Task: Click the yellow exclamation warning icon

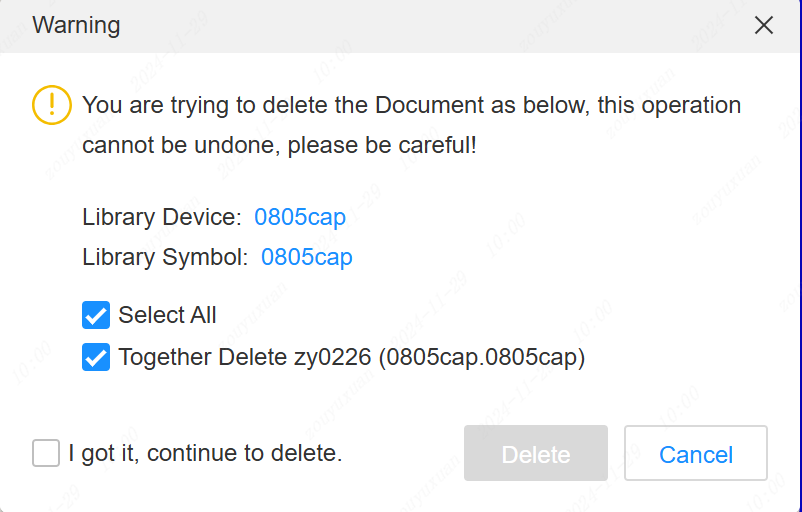Action: (x=51, y=105)
